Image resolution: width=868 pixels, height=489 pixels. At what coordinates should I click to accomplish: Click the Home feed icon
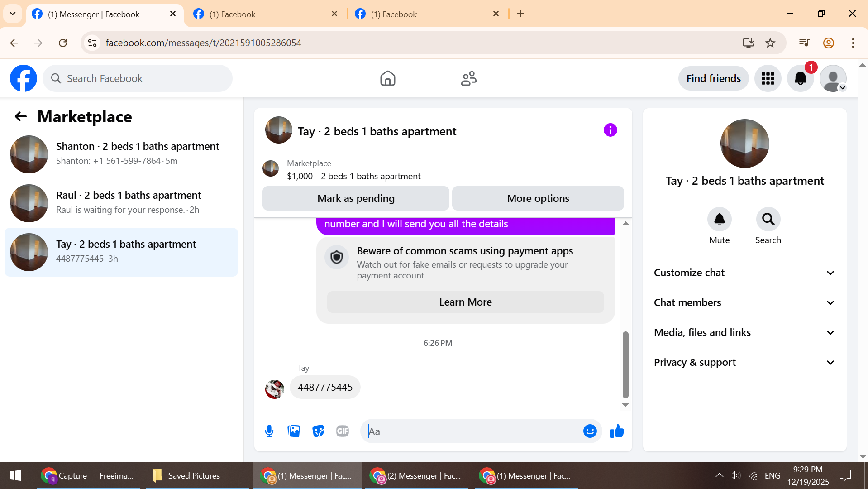[x=387, y=78]
